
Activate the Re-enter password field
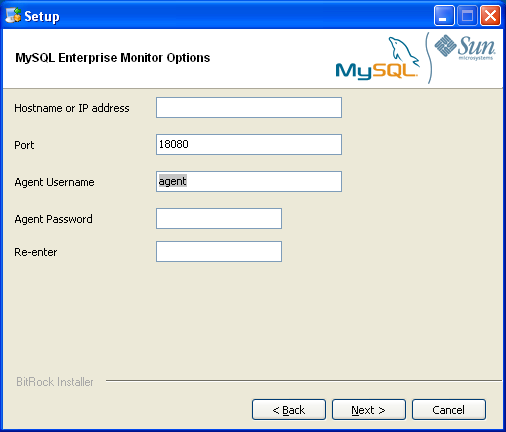tap(219, 251)
